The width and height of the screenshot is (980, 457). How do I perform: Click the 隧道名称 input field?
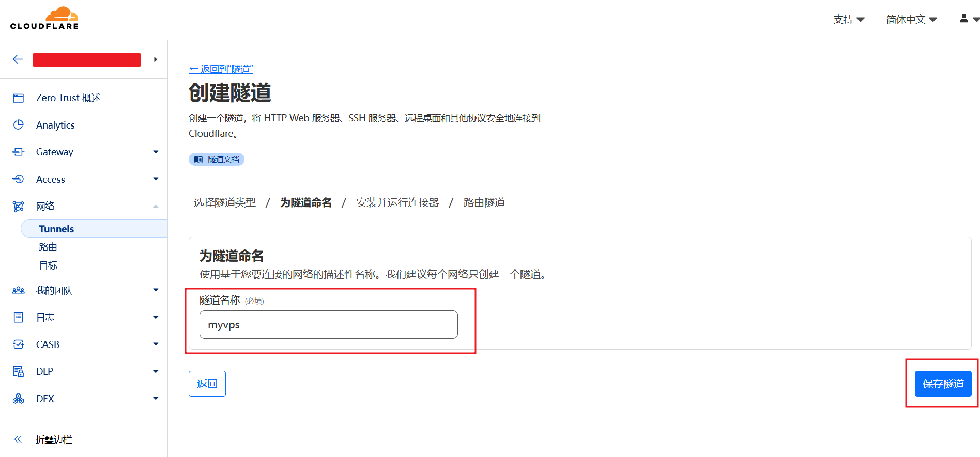pyautogui.click(x=329, y=325)
